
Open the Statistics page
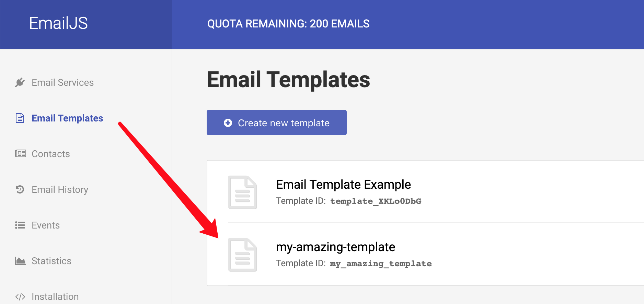(51, 261)
